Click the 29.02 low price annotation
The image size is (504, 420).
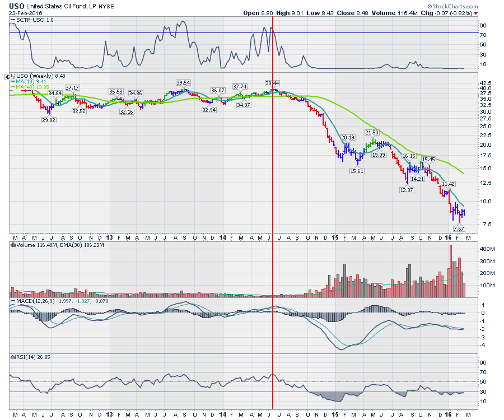pyautogui.click(x=49, y=120)
